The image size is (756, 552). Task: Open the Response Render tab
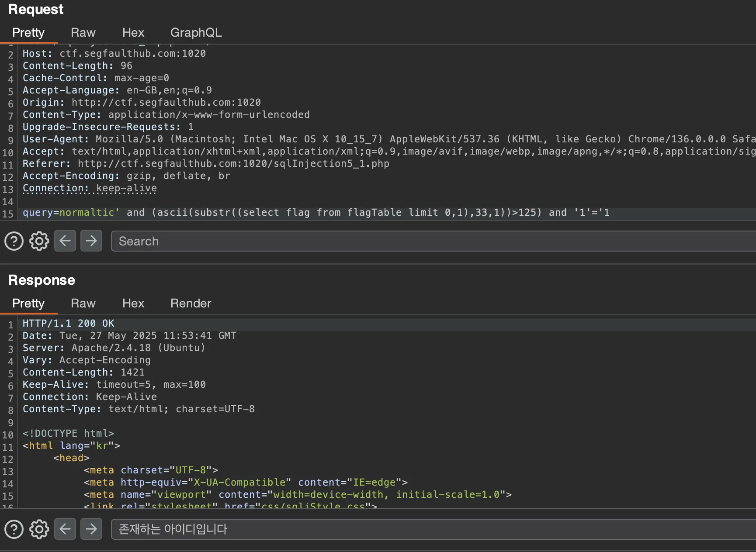(191, 304)
